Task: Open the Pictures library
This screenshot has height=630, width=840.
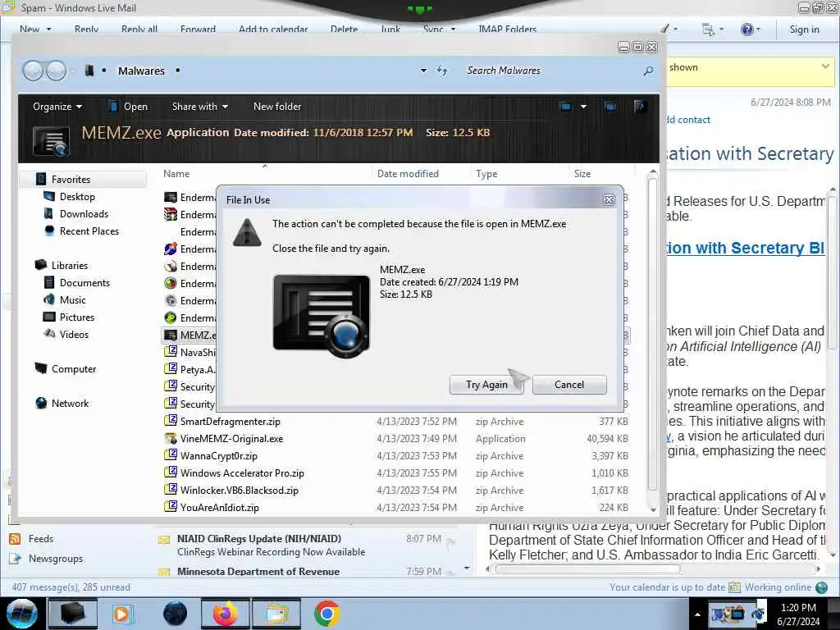Action: tap(76, 317)
